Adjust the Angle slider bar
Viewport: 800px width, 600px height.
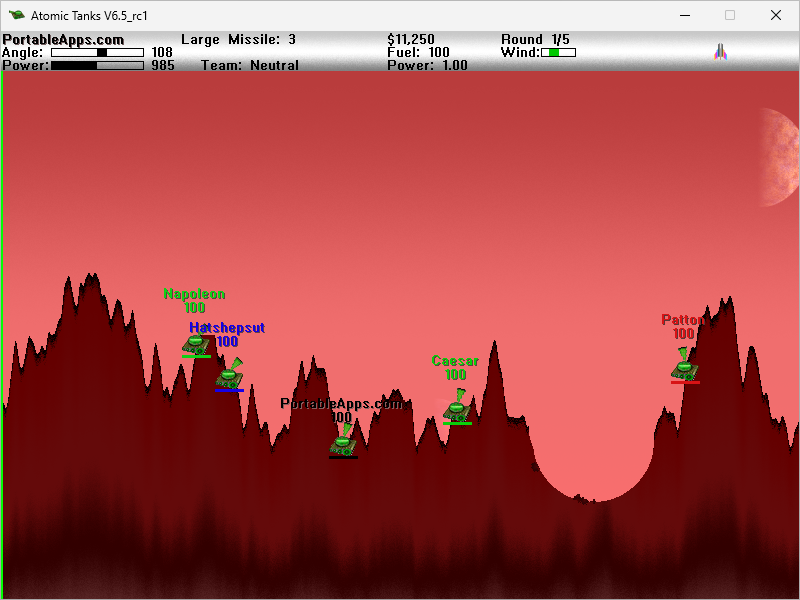point(97,52)
